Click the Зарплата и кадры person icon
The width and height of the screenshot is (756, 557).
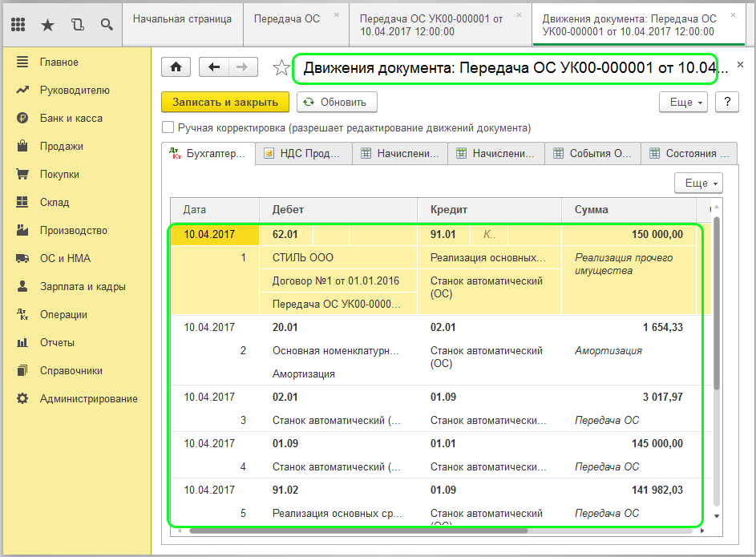(22, 286)
